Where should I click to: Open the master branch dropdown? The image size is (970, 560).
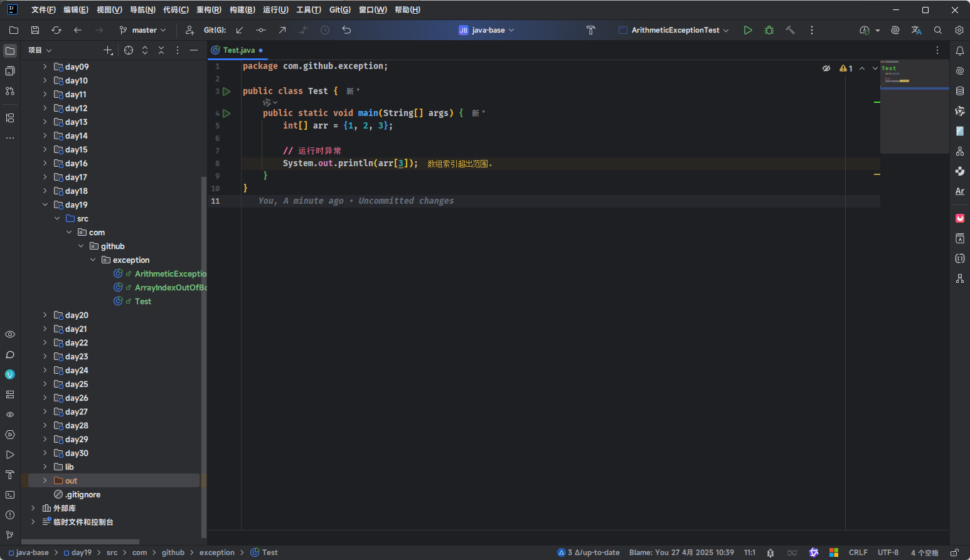tap(143, 30)
